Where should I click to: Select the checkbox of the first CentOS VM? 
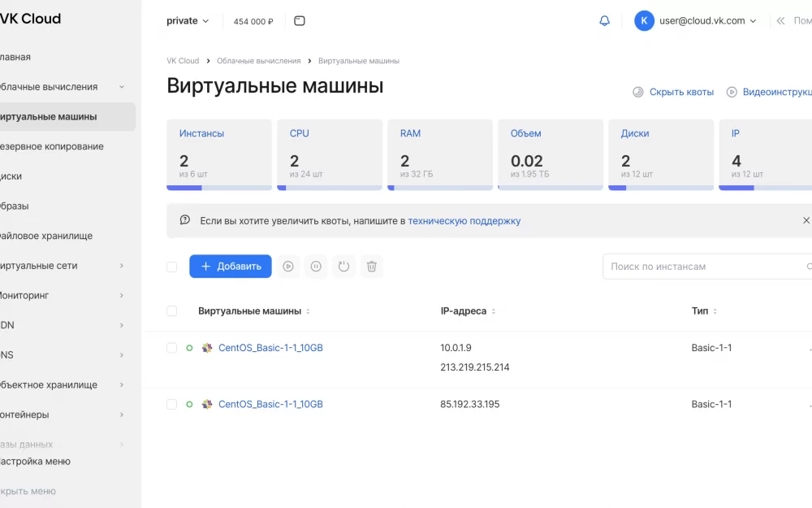171,347
